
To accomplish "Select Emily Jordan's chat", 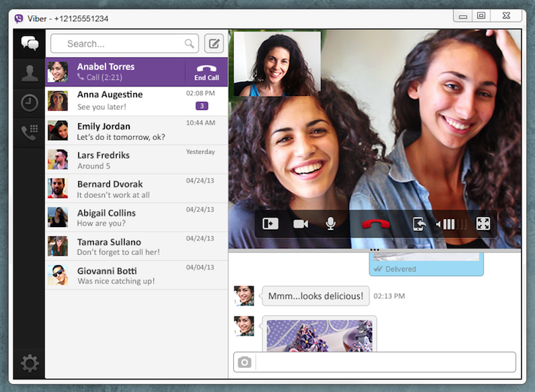I will (x=136, y=130).
